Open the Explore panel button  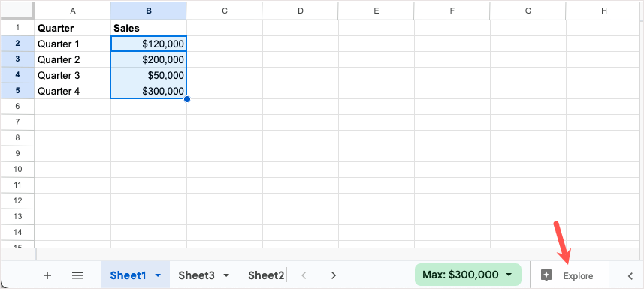tap(569, 275)
